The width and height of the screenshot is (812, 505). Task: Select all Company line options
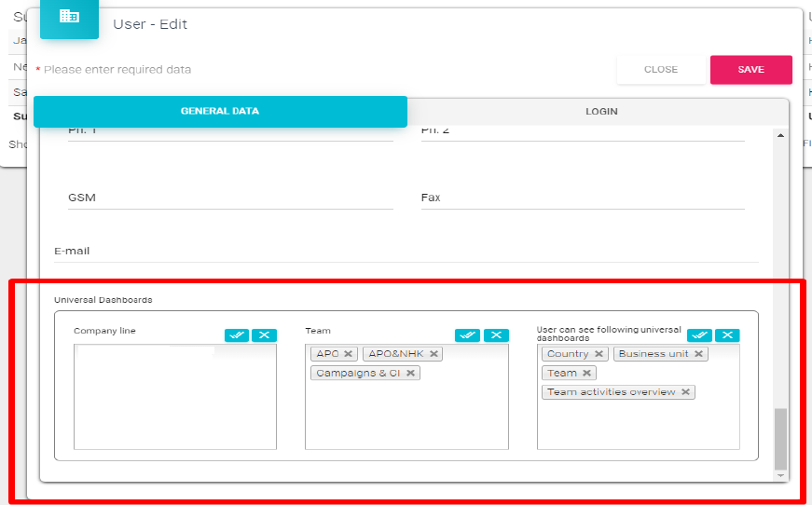click(237, 335)
